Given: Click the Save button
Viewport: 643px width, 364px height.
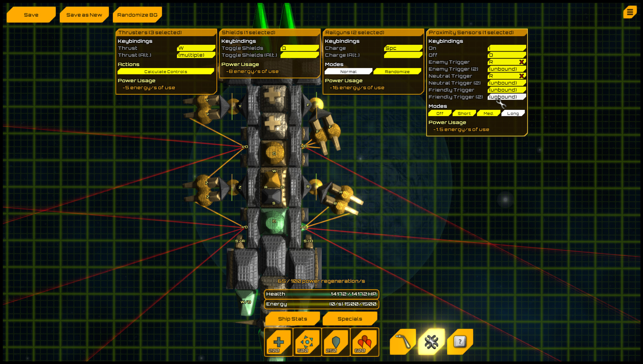Looking at the screenshot, I should (x=31, y=14).
